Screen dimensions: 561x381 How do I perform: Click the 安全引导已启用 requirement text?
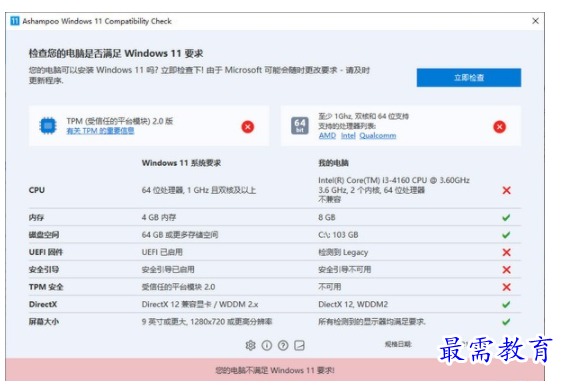pos(168,270)
